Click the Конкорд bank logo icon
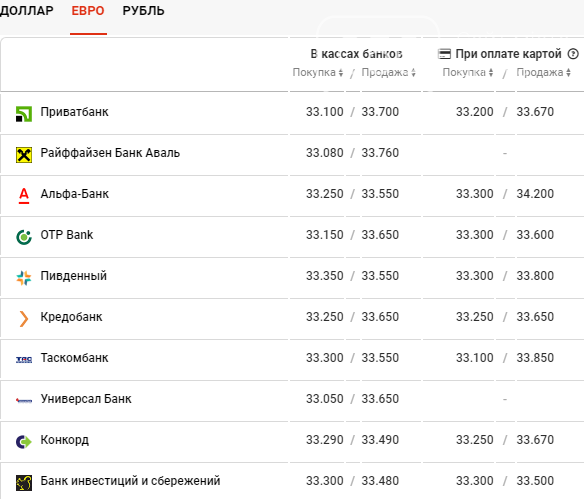Screen dimensions: 584x499 pos(24,442)
